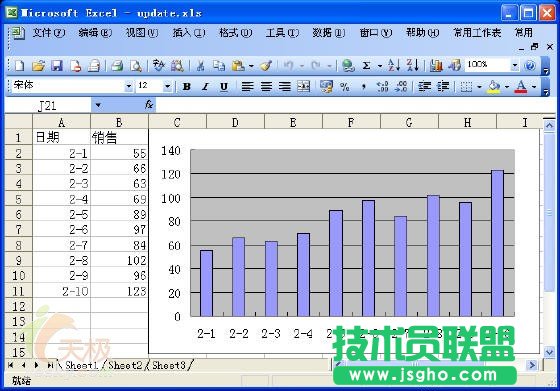Toggle align left
The image size is (560, 391).
click(x=247, y=86)
